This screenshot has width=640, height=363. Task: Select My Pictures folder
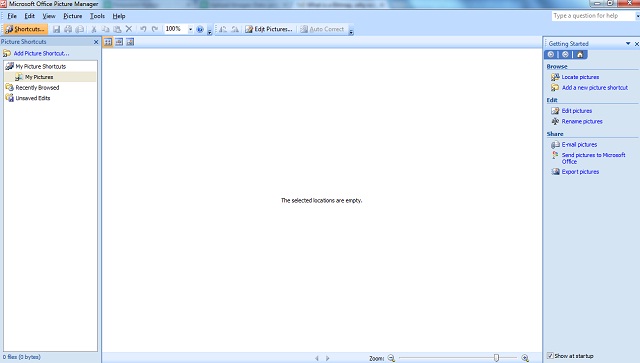[39, 77]
